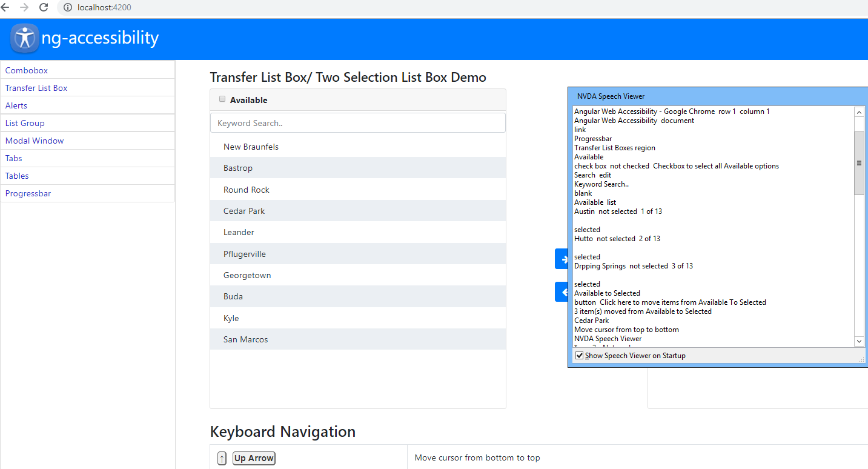This screenshot has height=469, width=868.
Task: Click the page reload icon
Action: pos(42,7)
